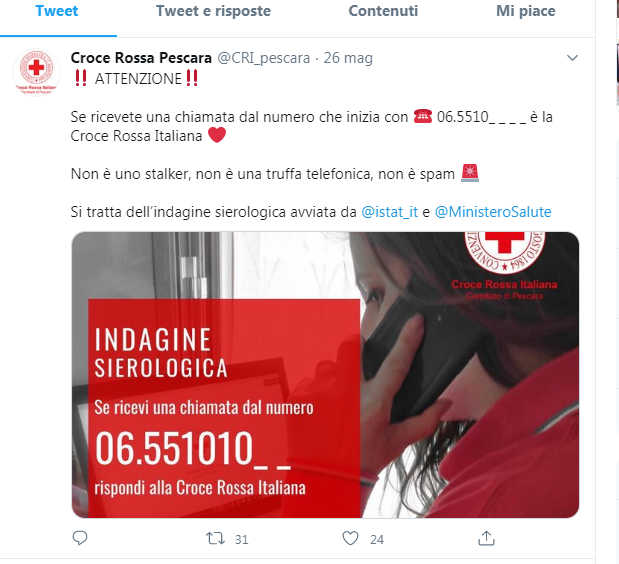Click the retweet count 31

(x=241, y=540)
